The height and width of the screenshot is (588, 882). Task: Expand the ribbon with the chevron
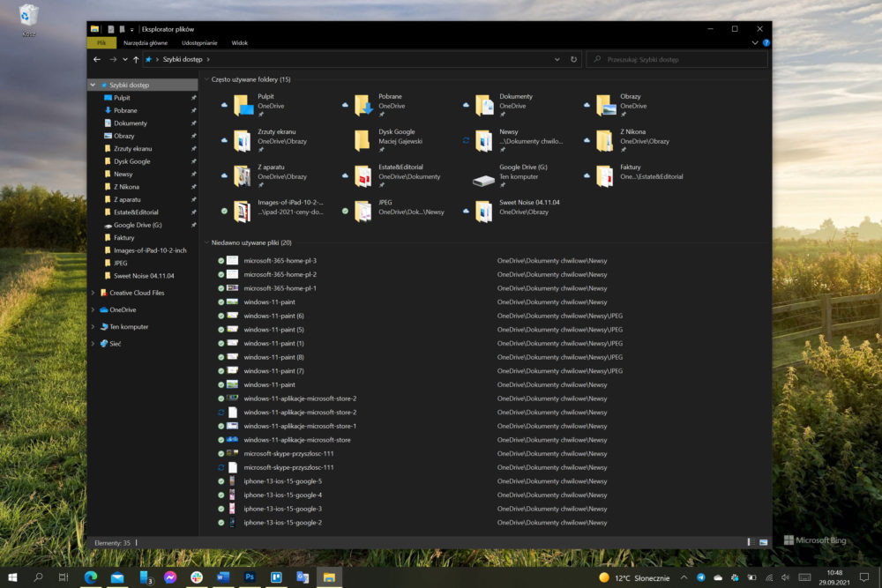tap(755, 42)
